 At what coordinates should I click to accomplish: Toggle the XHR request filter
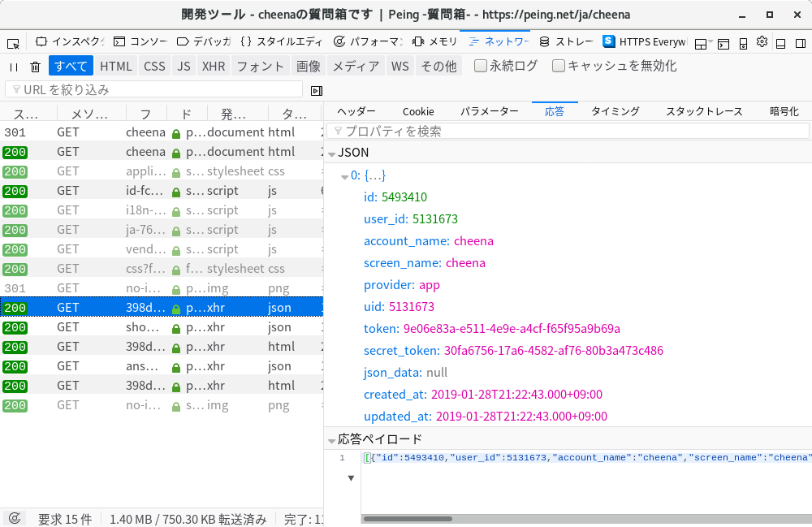click(x=214, y=67)
